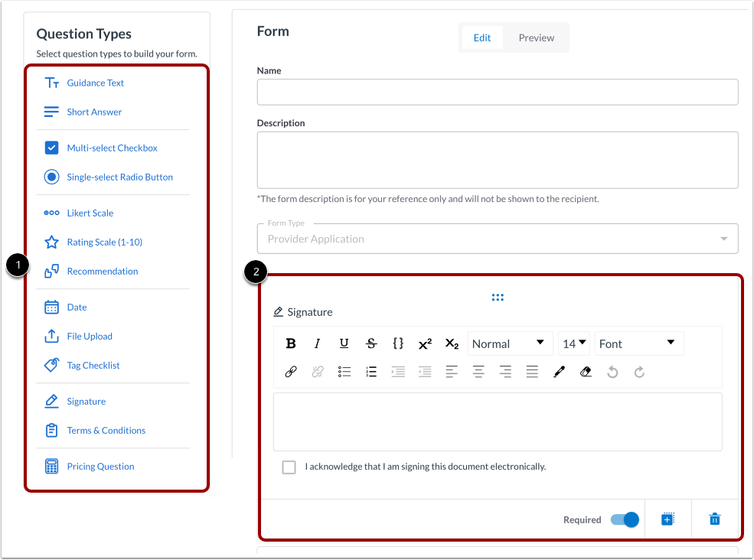Click the superscript icon
Screen dimensions: 754x560
point(425,343)
